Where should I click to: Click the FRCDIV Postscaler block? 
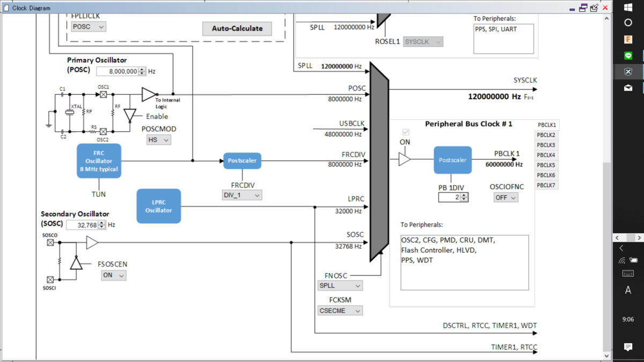coord(242,160)
